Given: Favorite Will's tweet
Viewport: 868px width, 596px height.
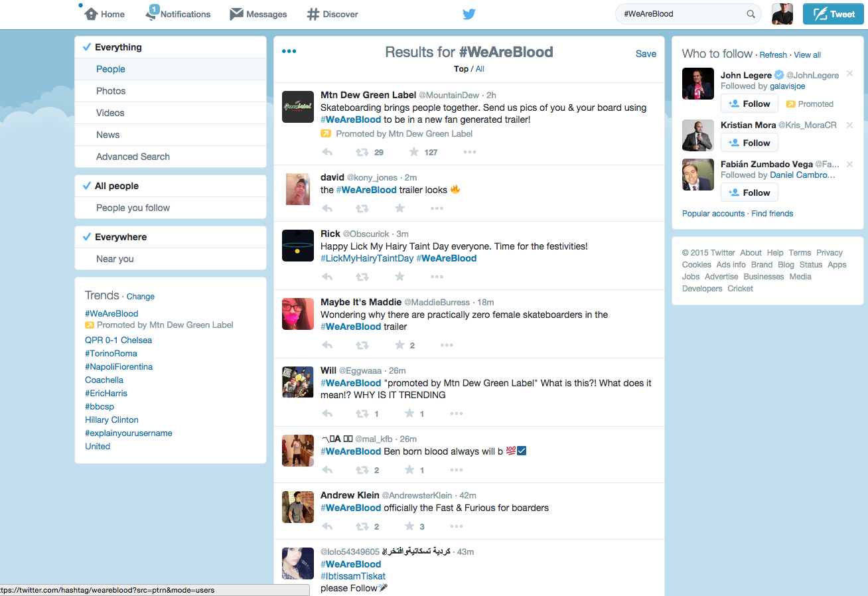Looking at the screenshot, I should point(409,413).
